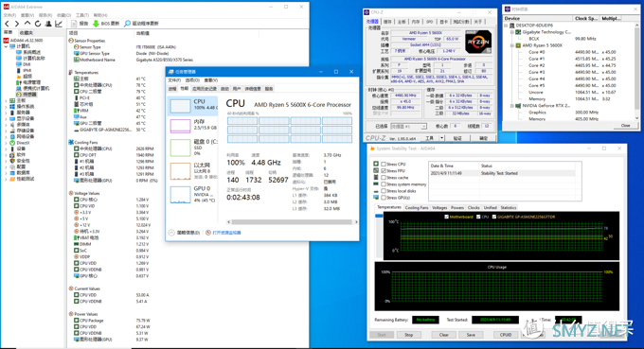Click the up-level arrow in AIDA64
644x349 pixels.
(x=27, y=24)
